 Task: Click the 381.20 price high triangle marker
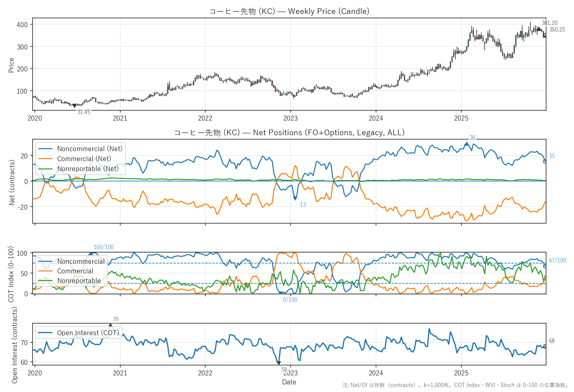tap(539, 29)
